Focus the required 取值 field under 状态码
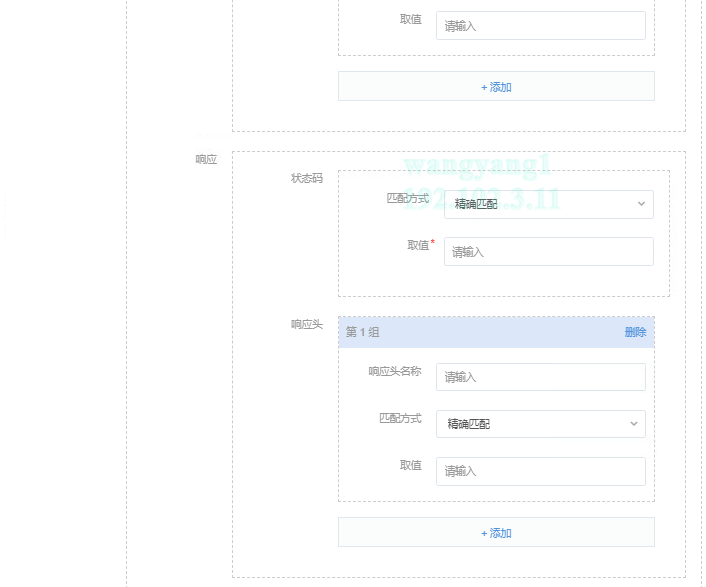 (x=548, y=252)
